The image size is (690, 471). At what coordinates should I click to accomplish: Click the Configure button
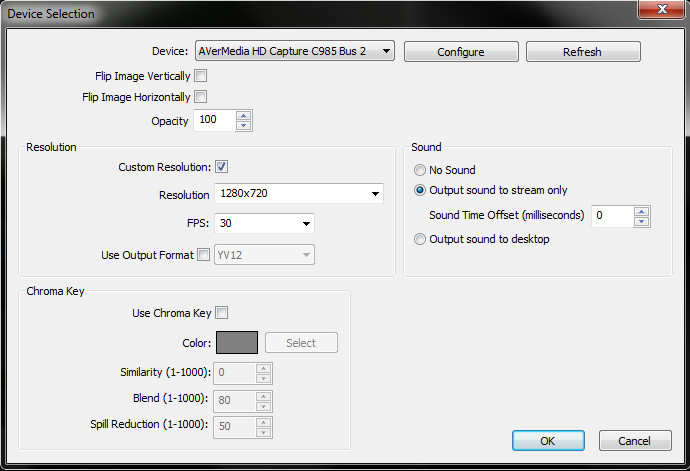(x=461, y=52)
